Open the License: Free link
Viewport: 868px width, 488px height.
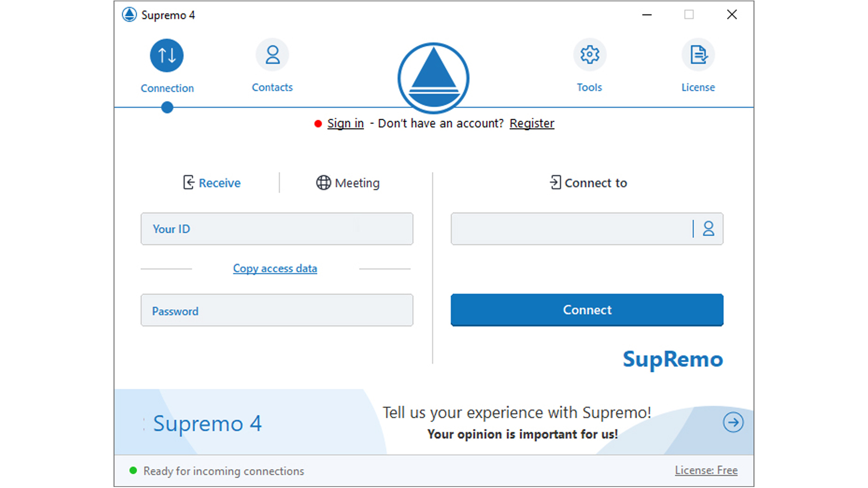(x=706, y=471)
